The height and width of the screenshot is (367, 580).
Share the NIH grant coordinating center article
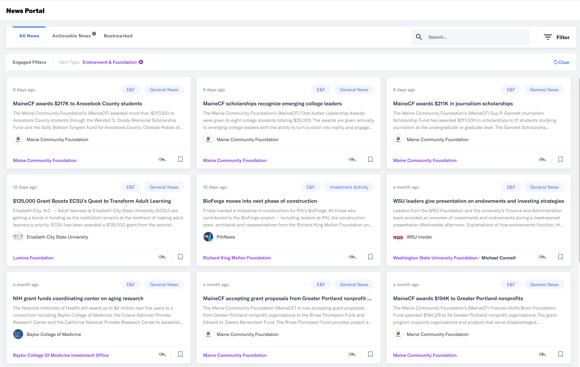(x=162, y=354)
